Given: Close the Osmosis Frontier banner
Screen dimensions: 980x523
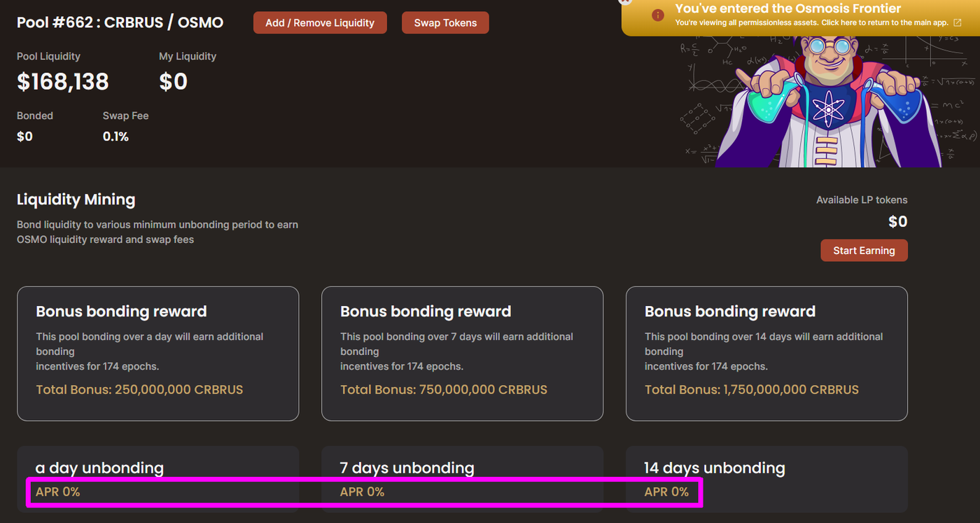Looking at the screenshot, I should (x=625, y=2).
